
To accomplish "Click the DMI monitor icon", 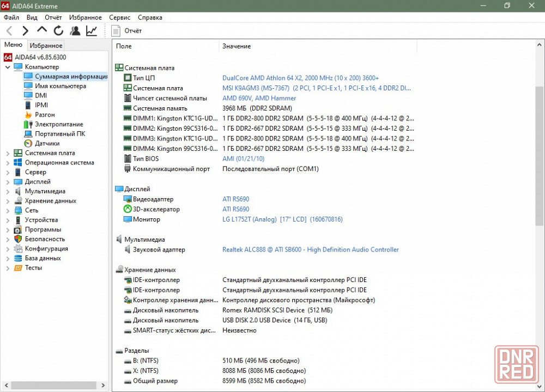I will pos(28,95).
